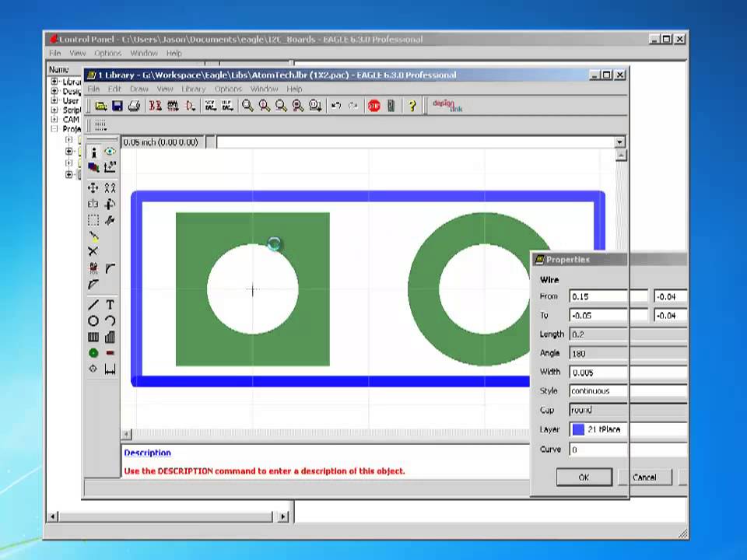Screen dimensions: 747x560
Task: Select the Rectangle tool
Action: tap(93, 337)
